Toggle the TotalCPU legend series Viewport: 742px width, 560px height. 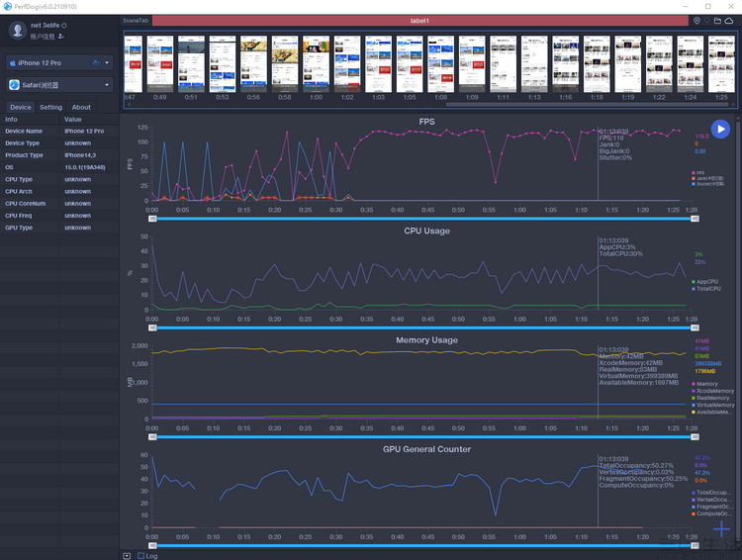(706, 288)
